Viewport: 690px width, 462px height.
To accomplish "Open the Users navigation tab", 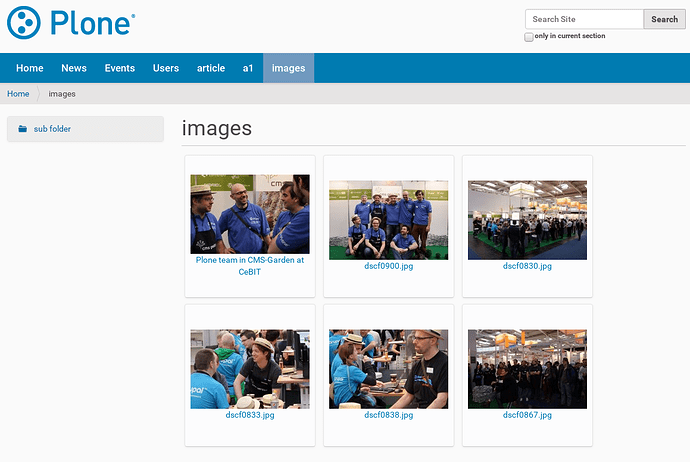I will click(166, 68).
